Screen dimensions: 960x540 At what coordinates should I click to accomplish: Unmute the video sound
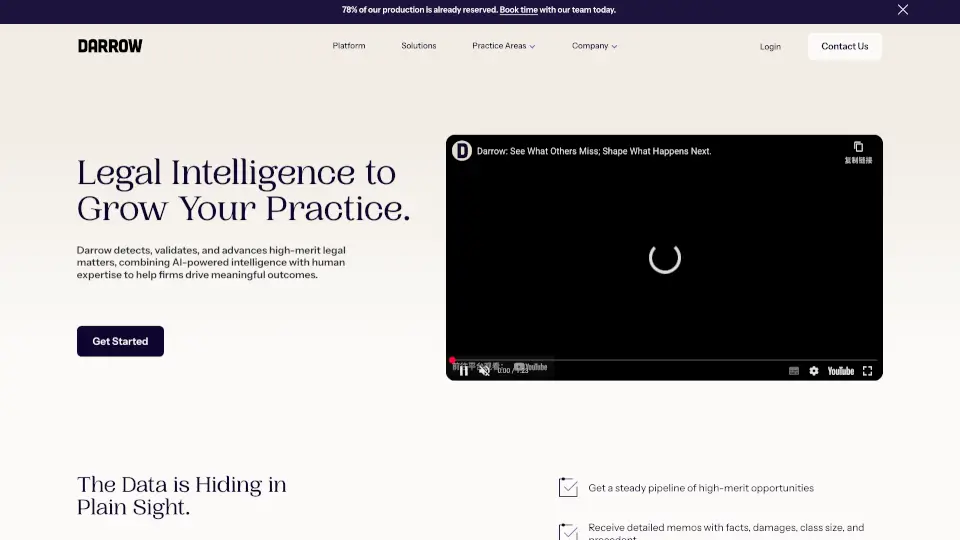tap(485, 370)
